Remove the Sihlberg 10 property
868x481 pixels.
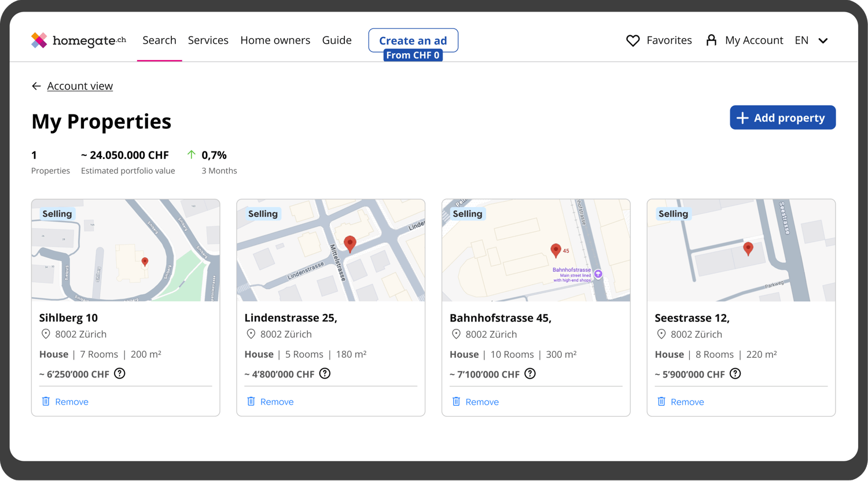tap(72, 402)
